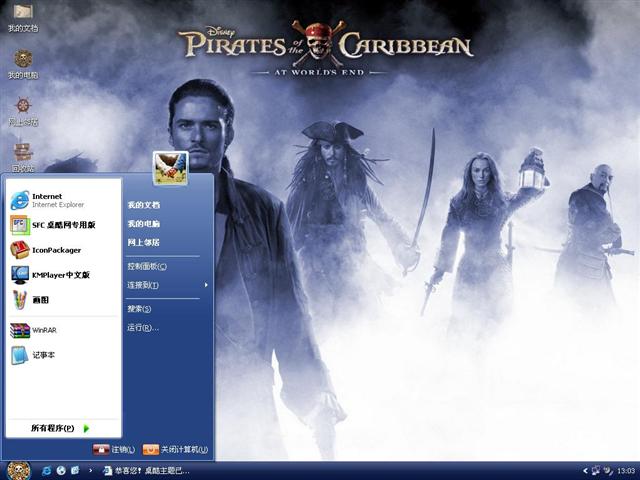Expand quick launch overflow chevron
This screenshot has width=640, height=480.
90,471
